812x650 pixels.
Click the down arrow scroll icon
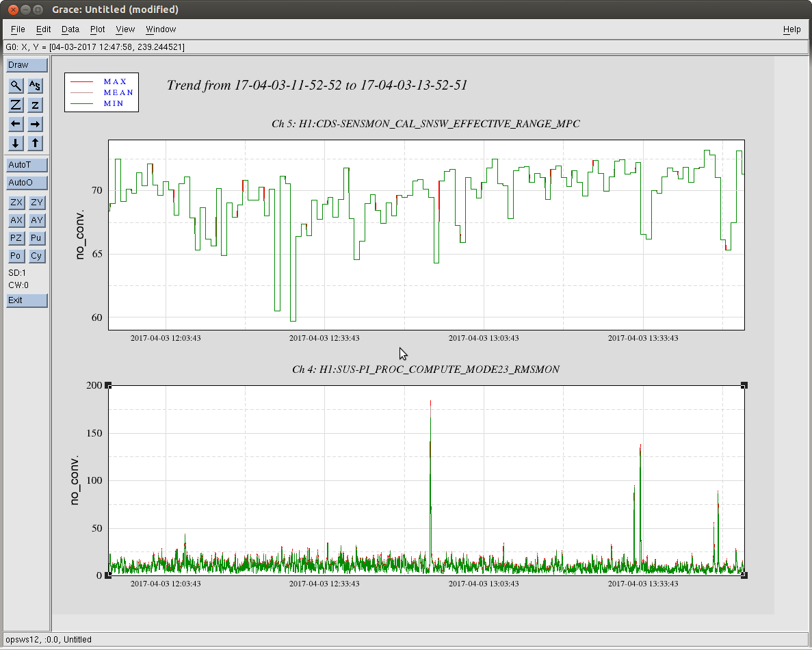click(x=16, y=143)
